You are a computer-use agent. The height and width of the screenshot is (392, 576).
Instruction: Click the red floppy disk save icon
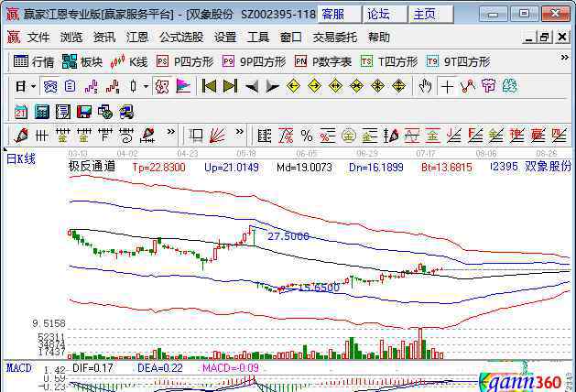coord(83,112)
